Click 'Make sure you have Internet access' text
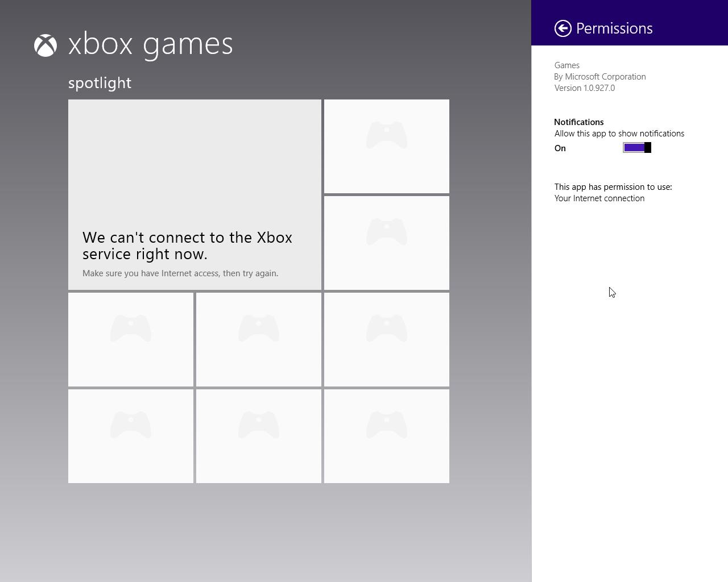This screenshot has width=728, height=582. point(180,273)
